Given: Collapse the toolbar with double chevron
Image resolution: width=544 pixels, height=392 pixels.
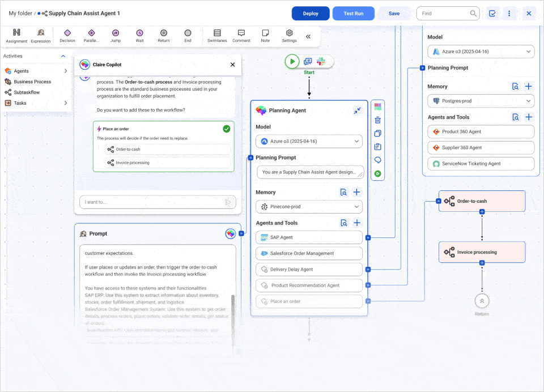Looking at the screenshot, I should [308, 36].
